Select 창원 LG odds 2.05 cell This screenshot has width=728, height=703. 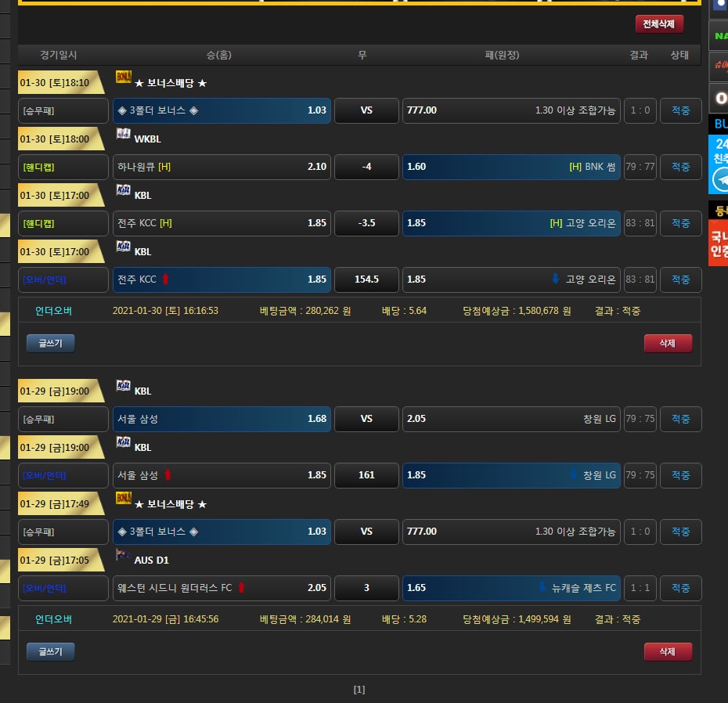(x=510, y=419)
